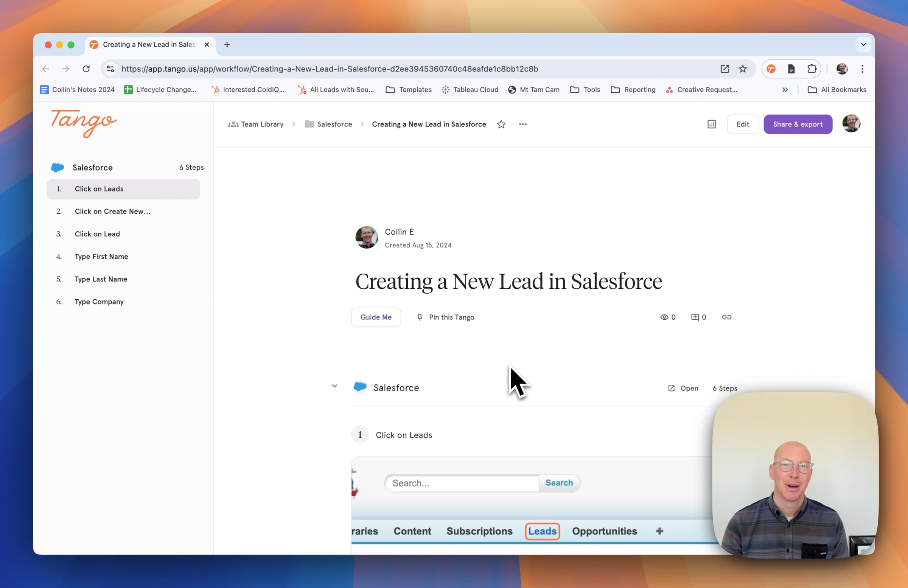908x588 pixels.
Task: Open Share & export
Action: [x=798, y=124]
